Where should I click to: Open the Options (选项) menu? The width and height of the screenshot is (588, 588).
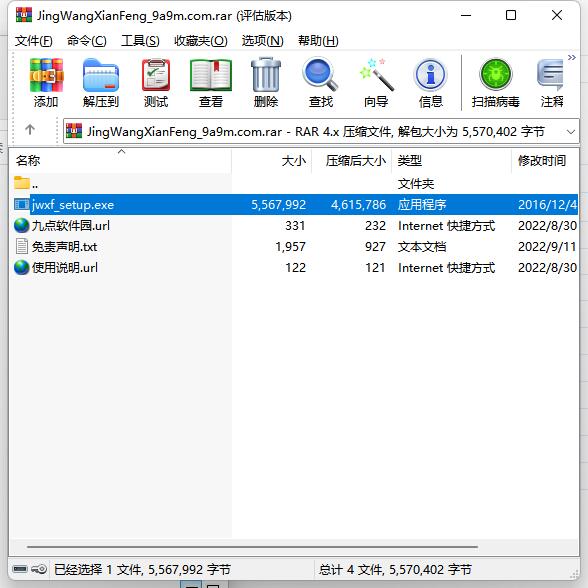pos(262,40)
